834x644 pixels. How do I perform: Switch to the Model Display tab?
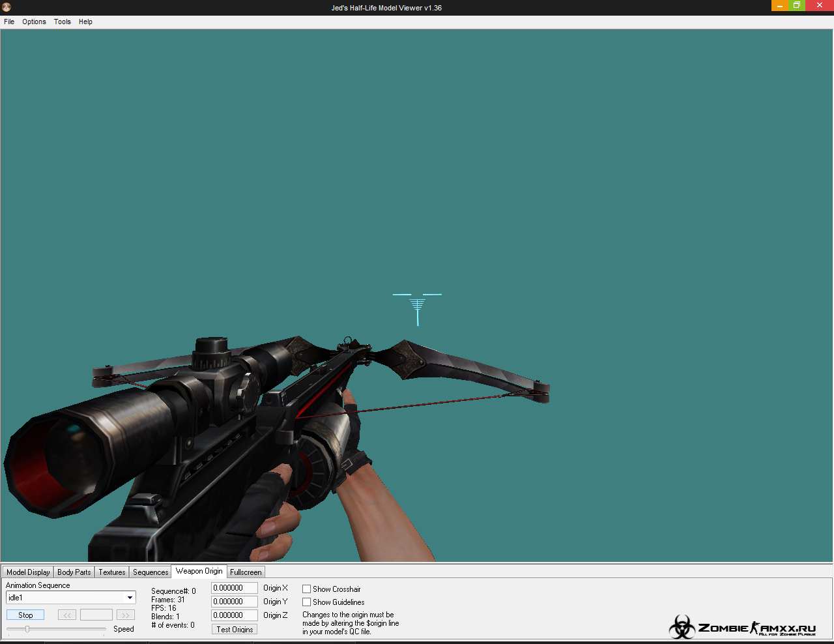[28, 572]
